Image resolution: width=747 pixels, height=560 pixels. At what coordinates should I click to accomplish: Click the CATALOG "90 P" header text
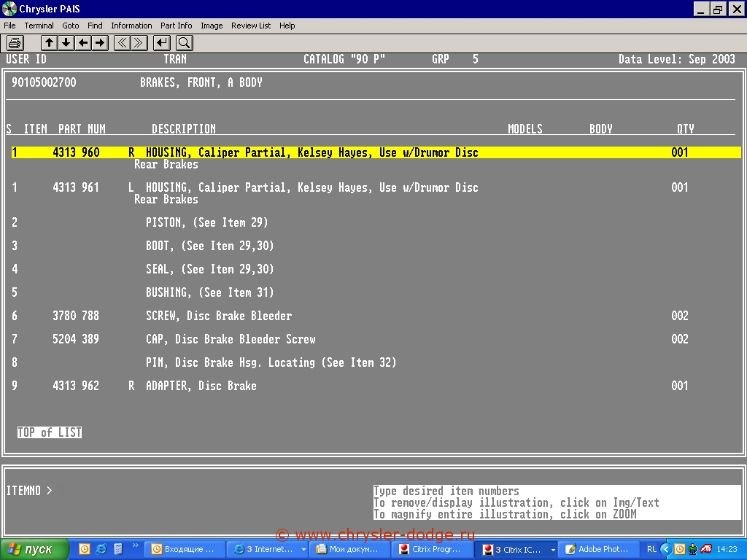(344, 59)
